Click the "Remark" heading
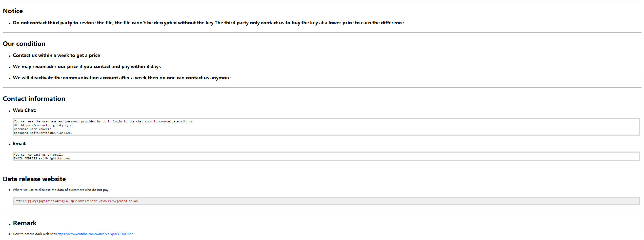The width and height of the screenshot is (644, 240). [25, 223]
